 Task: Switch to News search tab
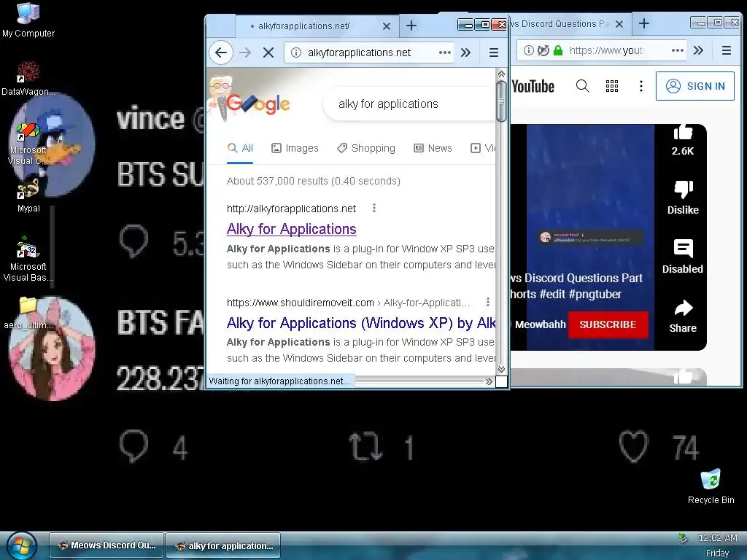[433, 148]
